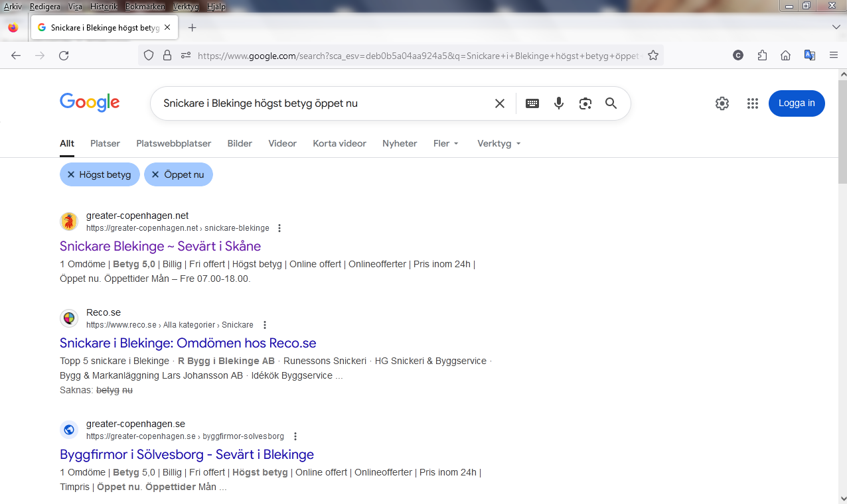Open the Google apps grid icon

pos(752,103)
